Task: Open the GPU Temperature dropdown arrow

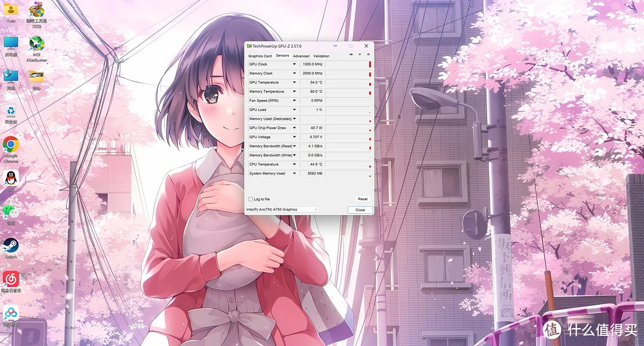Action: [294, 82]
